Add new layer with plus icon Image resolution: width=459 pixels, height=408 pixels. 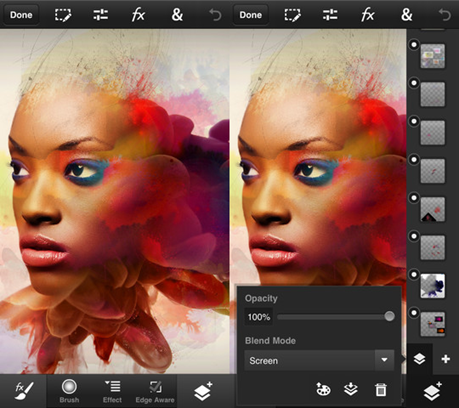coord(446,359)
